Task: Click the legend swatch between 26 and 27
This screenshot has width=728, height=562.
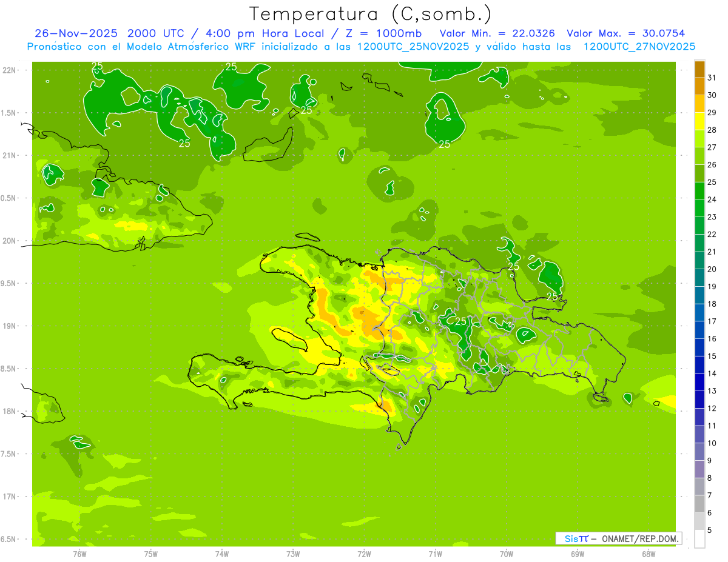Action: coord(699,156)
